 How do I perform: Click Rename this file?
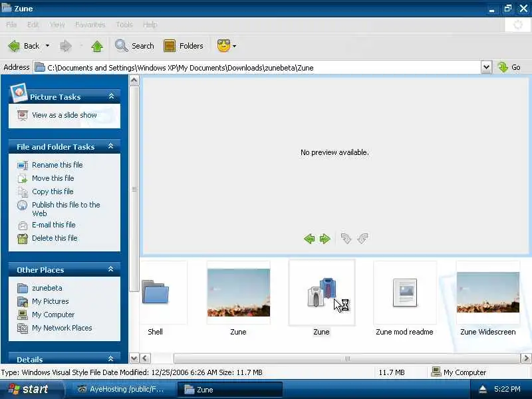[57, 165]
